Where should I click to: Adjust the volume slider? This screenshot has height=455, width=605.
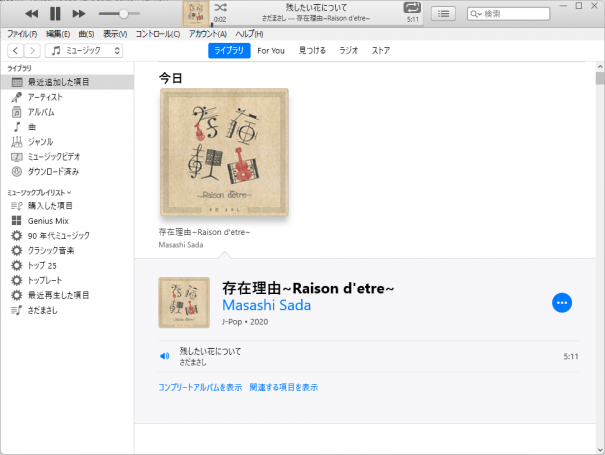[123, 14]
